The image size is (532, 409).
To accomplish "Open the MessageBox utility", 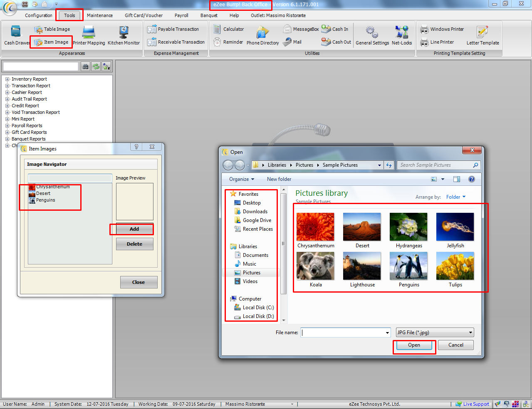I will 301,29.
